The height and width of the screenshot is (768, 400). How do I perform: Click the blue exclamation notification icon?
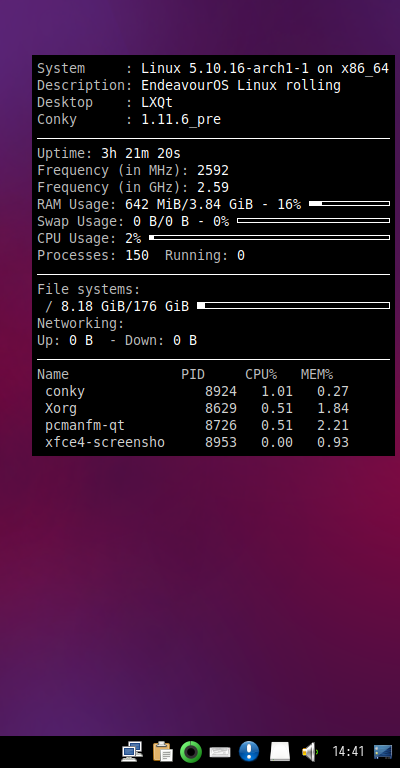[x=249, y=751]
